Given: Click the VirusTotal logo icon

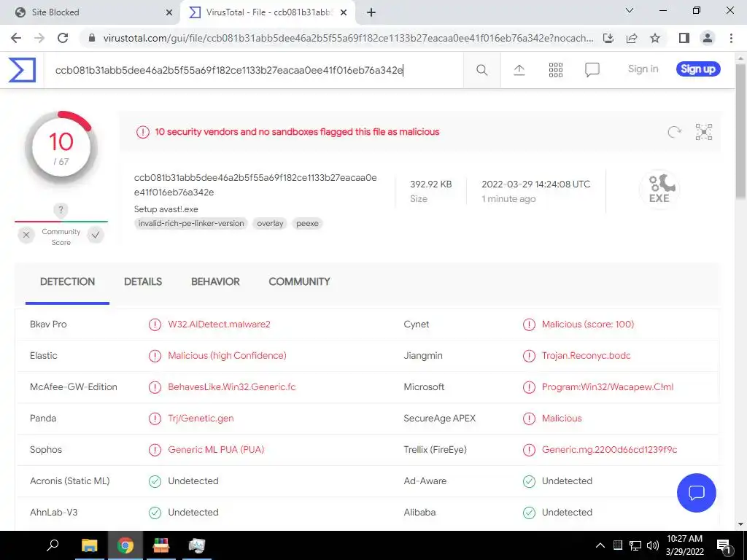Looking at the screenshot, I should [x=22, y=69].
